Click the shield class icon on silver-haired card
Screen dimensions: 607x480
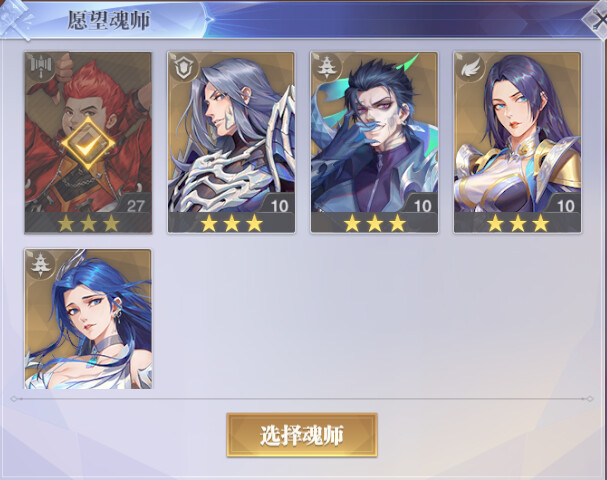[x=185, y=68]
